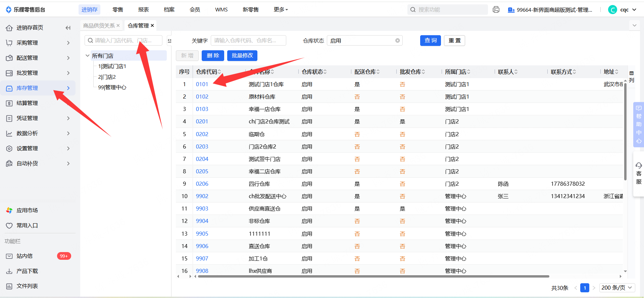
Task: Sort the table by 仓库代码 column
Action: pyautogui.click(x=219, y=72)
